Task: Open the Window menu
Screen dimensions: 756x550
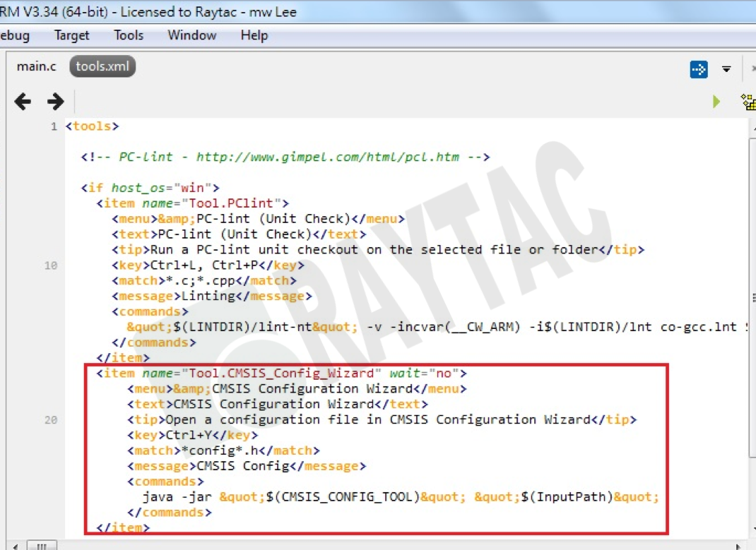Action: coord(191,35)
